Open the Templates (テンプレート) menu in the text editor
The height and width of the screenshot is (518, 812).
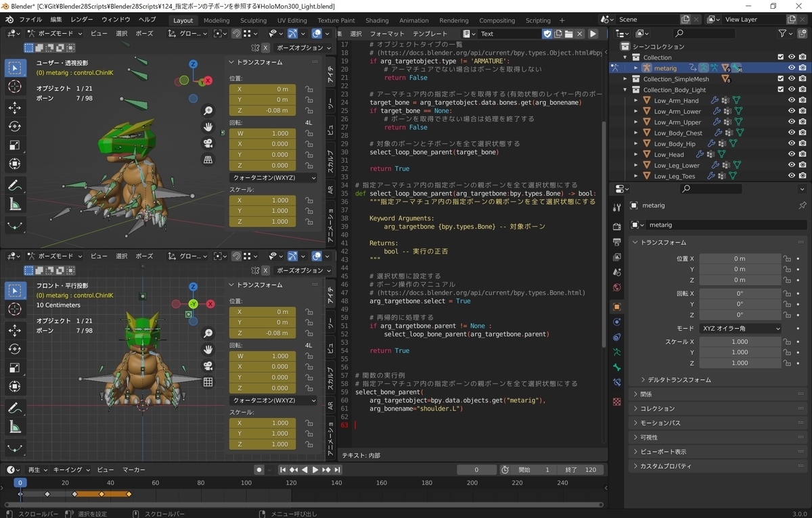(x=430, y=33)
